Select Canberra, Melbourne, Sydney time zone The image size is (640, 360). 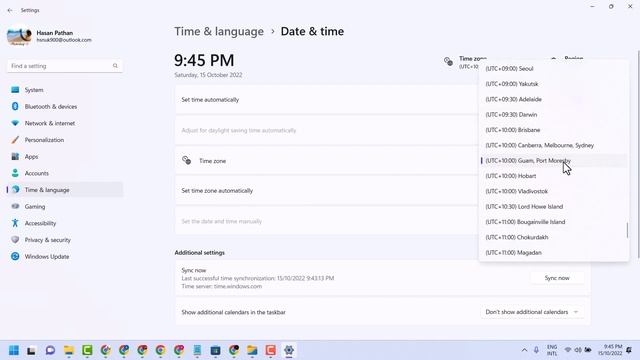click(x=553, y=145)
